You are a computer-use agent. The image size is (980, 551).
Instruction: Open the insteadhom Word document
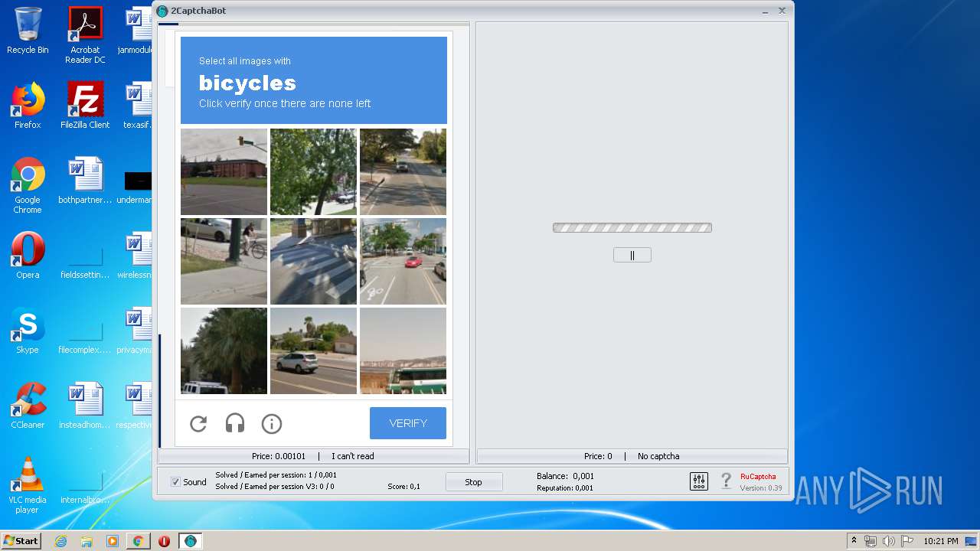click(x=85, y=406)
